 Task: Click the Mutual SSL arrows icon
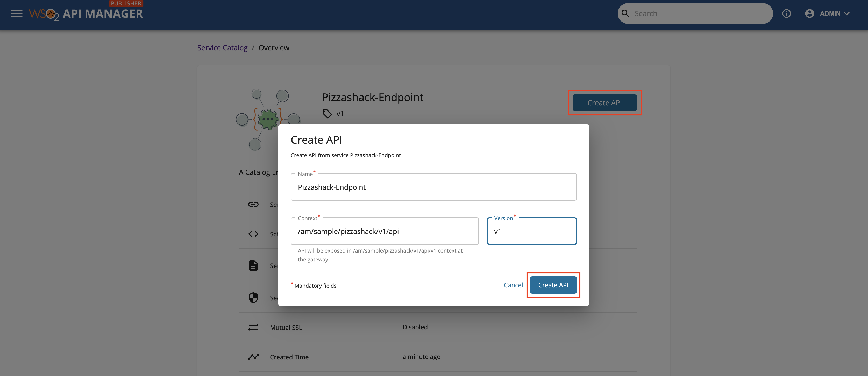(x=253, y=327)
